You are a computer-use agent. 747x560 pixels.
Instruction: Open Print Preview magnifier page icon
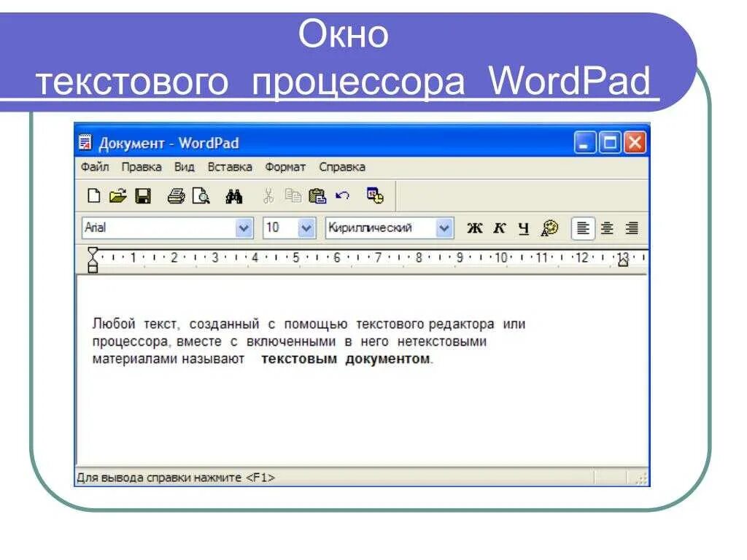coord(201,195)
